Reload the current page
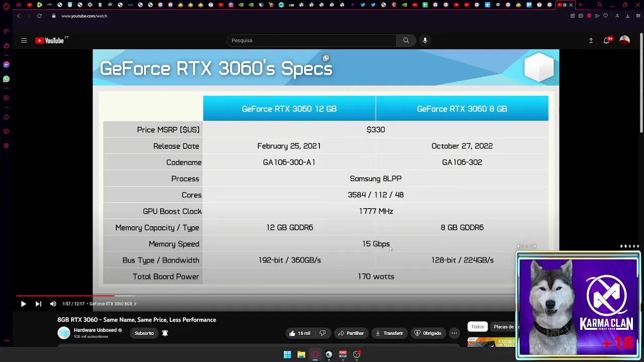 [39, 16]
